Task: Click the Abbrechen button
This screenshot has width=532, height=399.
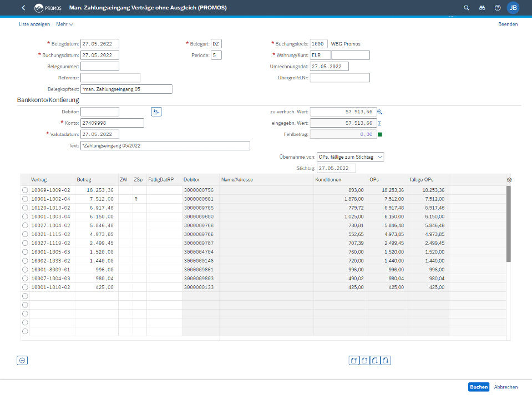Action: 506,387
